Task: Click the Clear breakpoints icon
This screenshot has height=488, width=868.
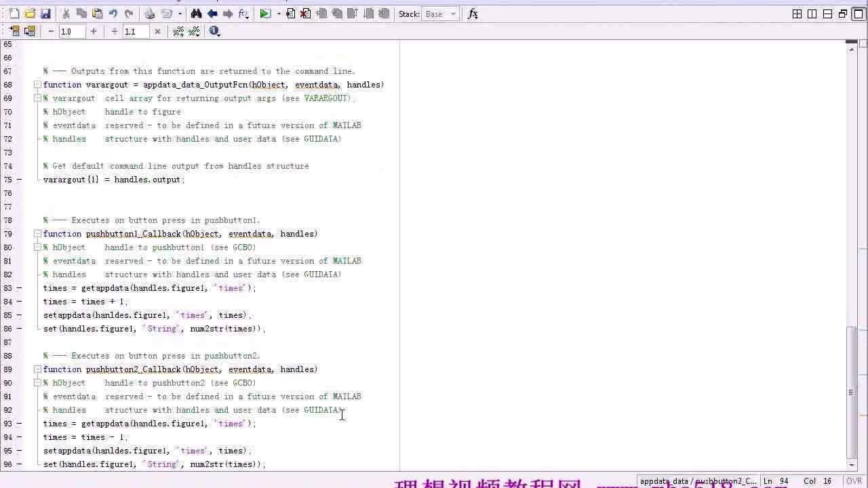Action: [x=306, y=14]
